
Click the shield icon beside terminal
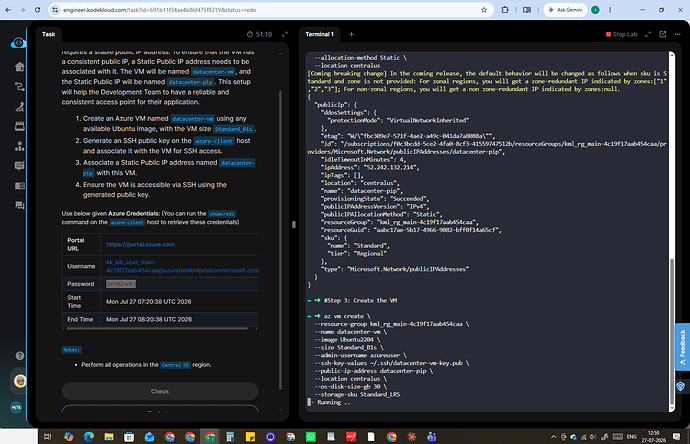[x=680, y=386]
